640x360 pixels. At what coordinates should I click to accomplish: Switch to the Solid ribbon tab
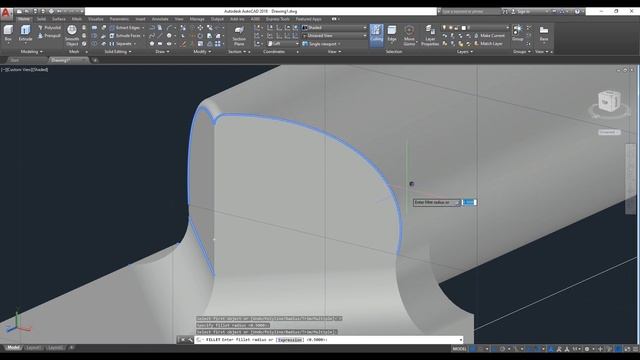41,19
